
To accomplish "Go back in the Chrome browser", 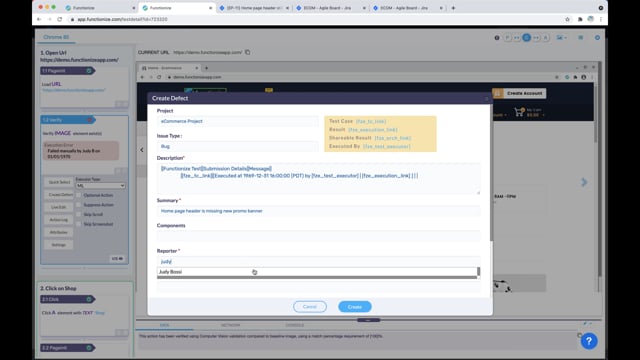I will 39,19.
